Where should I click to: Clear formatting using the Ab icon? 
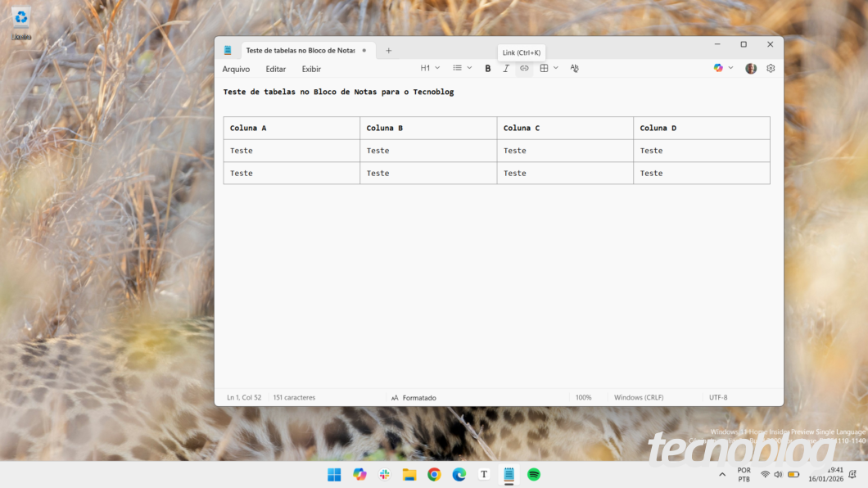(574, 68)
